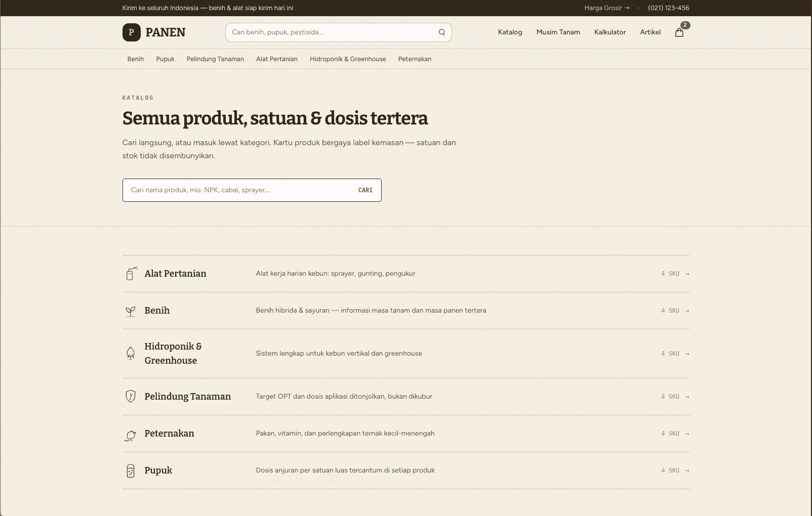Click the fertilizer bag icon beside Pupuk
The image size is (812, 516).
[x=131, y=471]
